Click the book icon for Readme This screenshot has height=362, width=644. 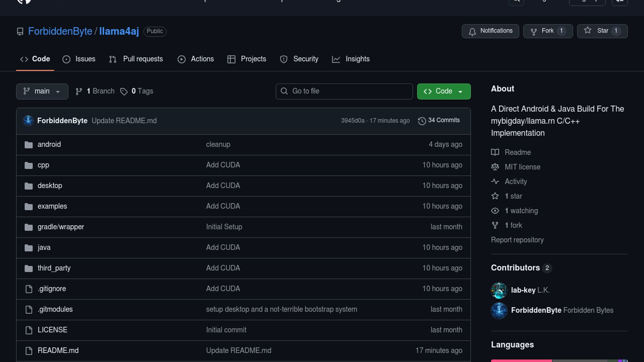pos(495,153)
